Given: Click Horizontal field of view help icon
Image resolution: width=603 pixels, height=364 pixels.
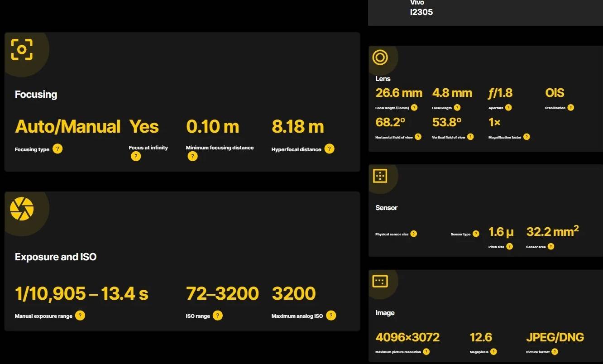Looking at the screenshot, I should (x=418, y=137).
